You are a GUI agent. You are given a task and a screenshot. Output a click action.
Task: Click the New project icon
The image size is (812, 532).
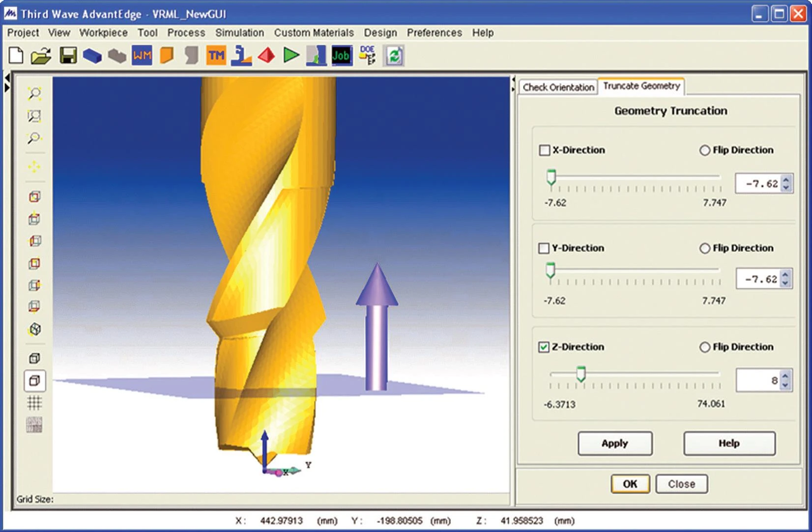point(16,56)
